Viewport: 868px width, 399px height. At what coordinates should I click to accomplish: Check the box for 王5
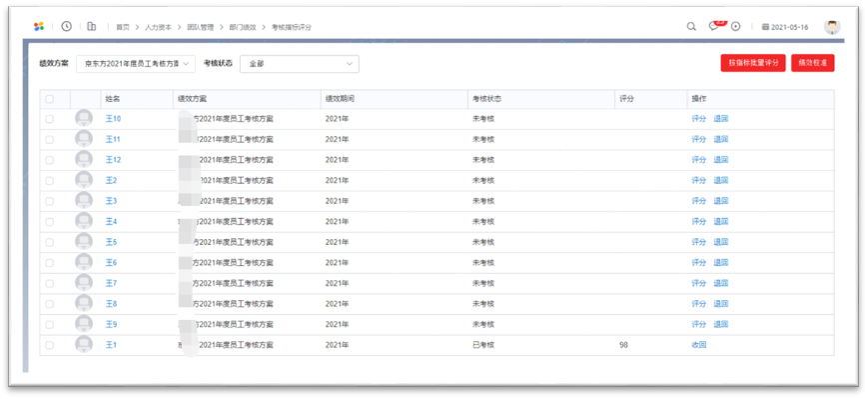click(x=50, y=242)
